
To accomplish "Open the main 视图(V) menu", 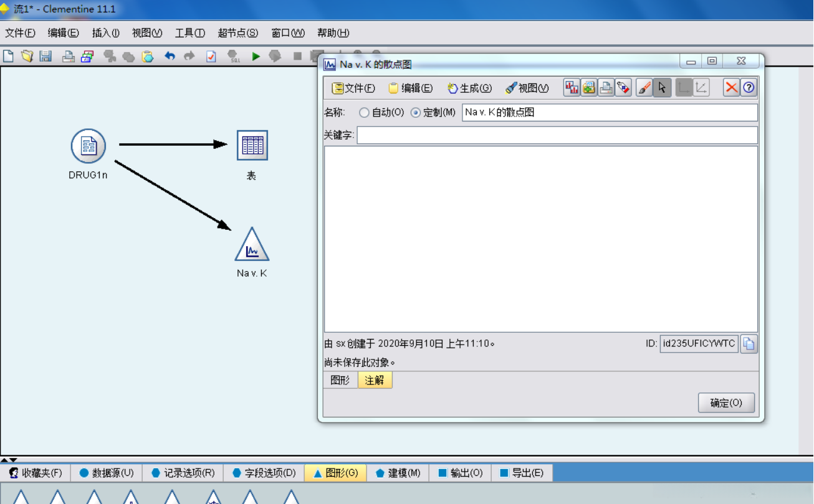I will pos(147,33).
